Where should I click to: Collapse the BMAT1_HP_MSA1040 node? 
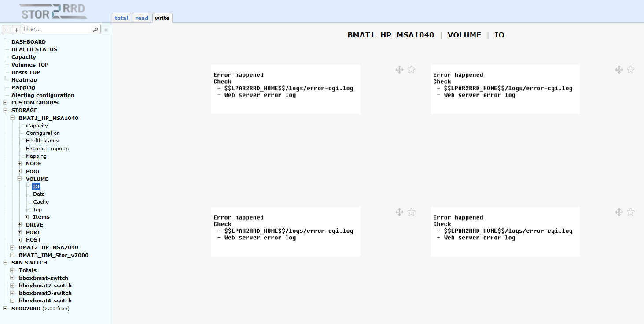click(12, 118)
